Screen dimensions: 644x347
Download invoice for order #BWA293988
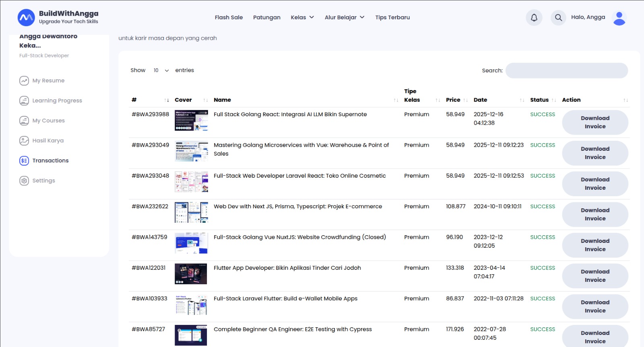click(595, 122)
